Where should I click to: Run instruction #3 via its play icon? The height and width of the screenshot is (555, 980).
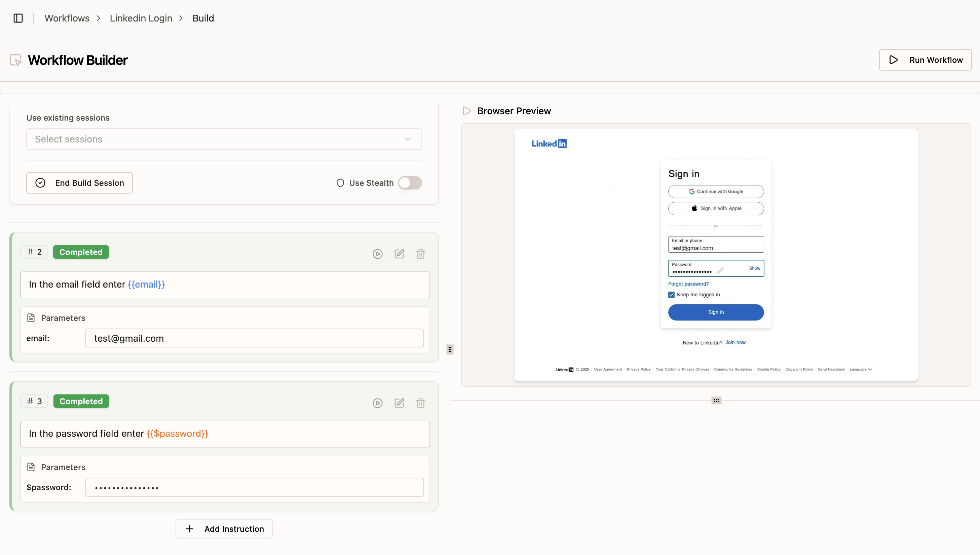tap(377, 402)
